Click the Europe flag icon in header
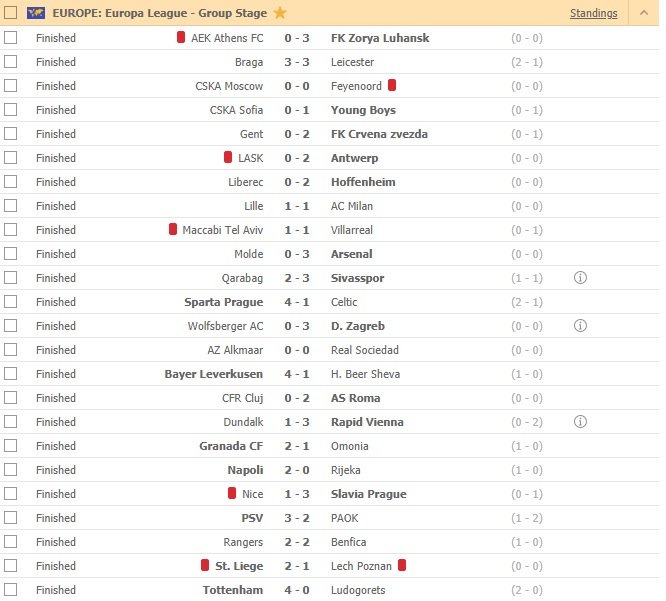Viewport: 666px width, 601px height. click(x=36, y=13)
